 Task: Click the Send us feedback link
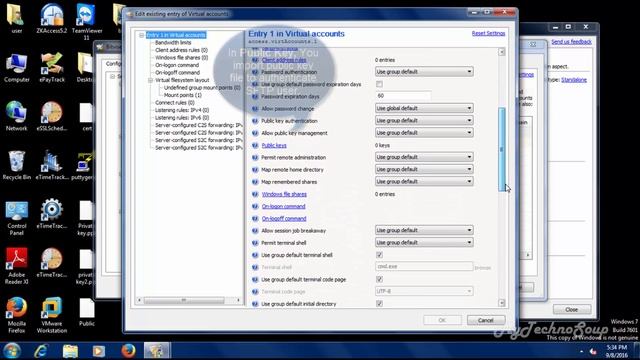[x=571, y=42]
